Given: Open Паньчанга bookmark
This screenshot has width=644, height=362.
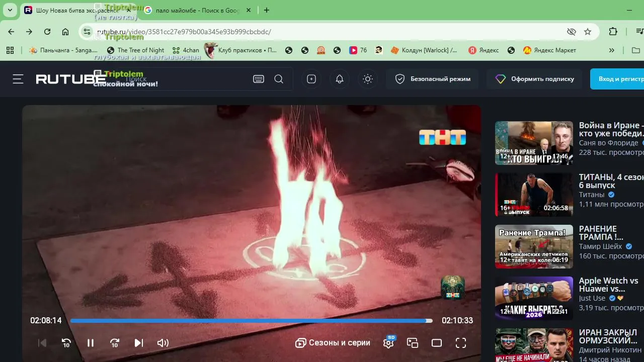Looking at the screenshot, I should coord(63,50).
